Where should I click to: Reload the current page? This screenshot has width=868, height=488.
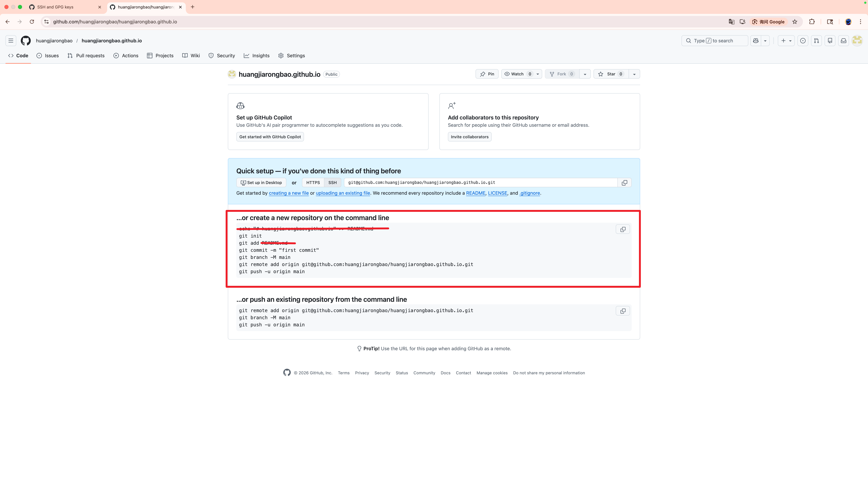32,22
